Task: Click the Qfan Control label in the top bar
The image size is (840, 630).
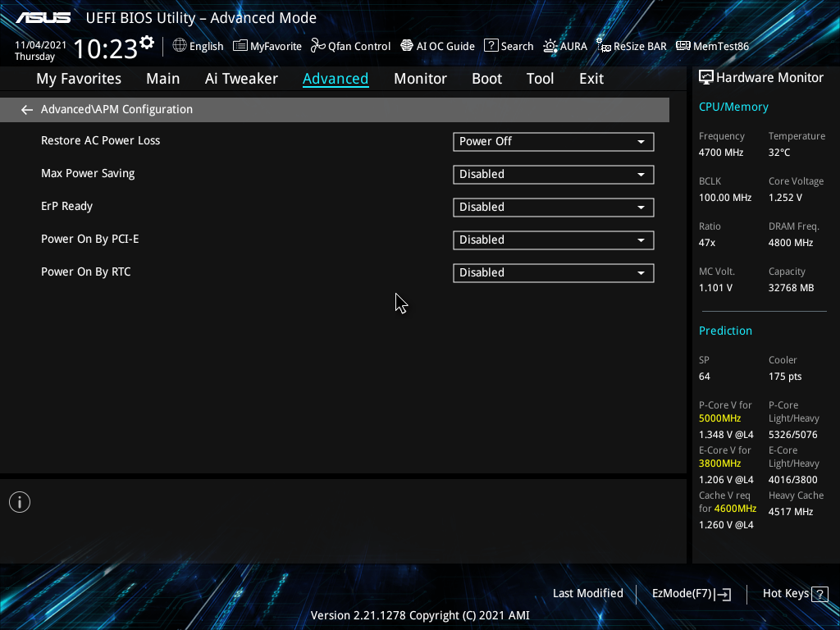Action: coord(359,47)
